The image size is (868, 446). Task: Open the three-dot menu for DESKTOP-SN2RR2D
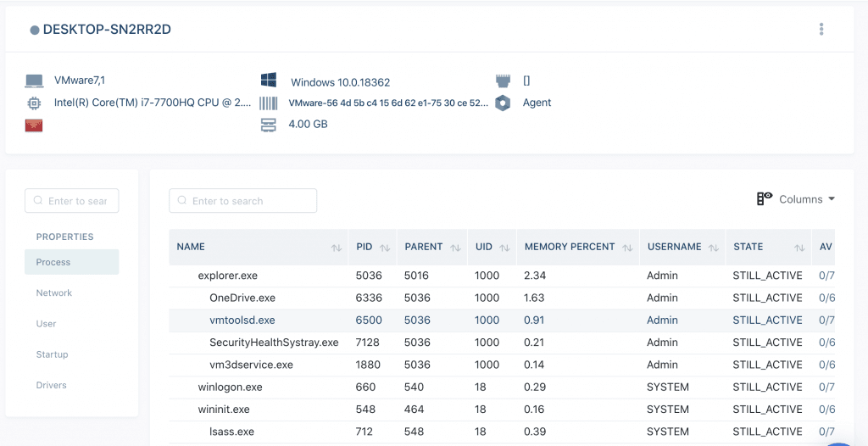(821, 30)
